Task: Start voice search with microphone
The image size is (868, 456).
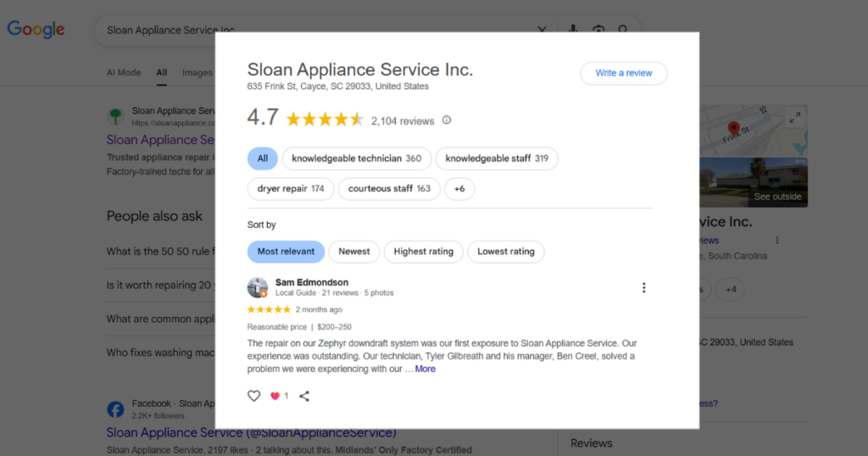Action: 573,29
